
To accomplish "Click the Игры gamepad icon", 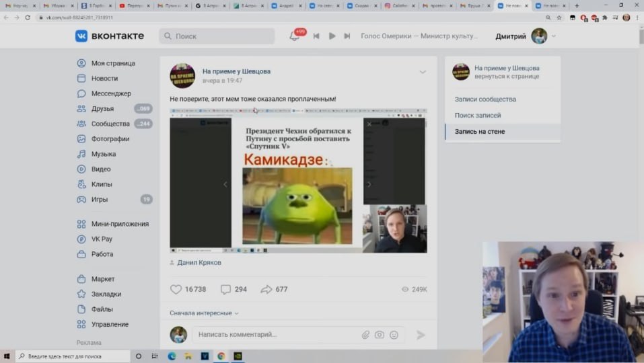I will click(81, 200).
